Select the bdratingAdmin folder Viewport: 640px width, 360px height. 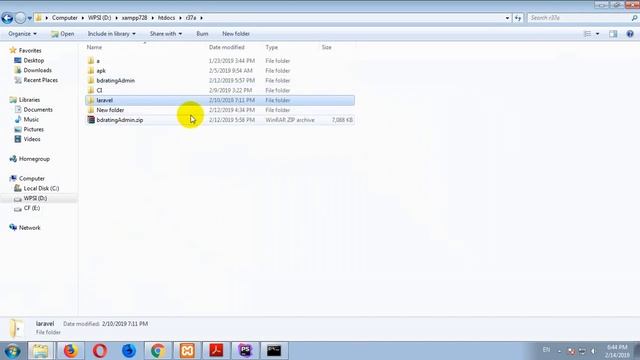pos(116,80)
